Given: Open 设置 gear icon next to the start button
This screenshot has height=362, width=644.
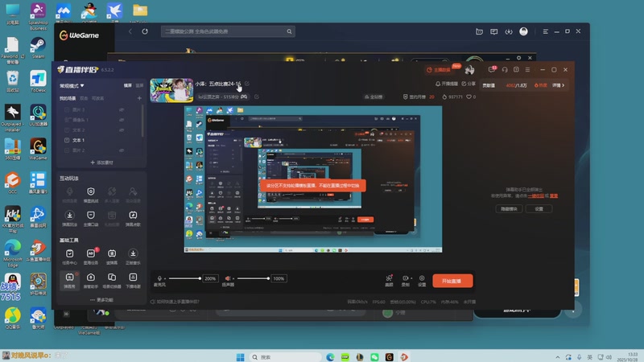Looking at the screenshot, I should pos(422,280).
